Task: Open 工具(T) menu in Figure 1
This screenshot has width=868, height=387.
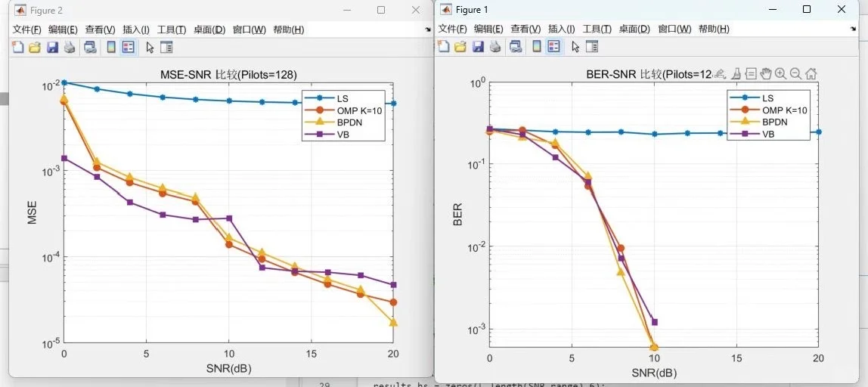Action: [597, 29]
